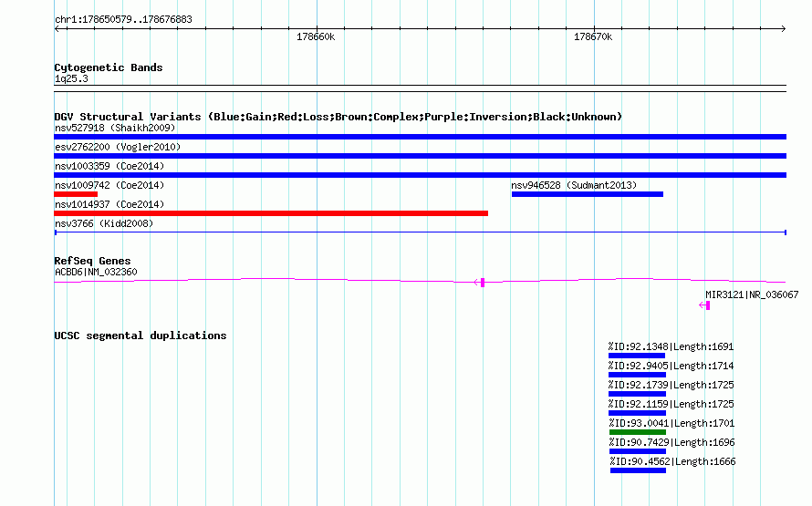
Task: Click the MIR3121 gene marker with arrow
Action: tap(705, 305)
